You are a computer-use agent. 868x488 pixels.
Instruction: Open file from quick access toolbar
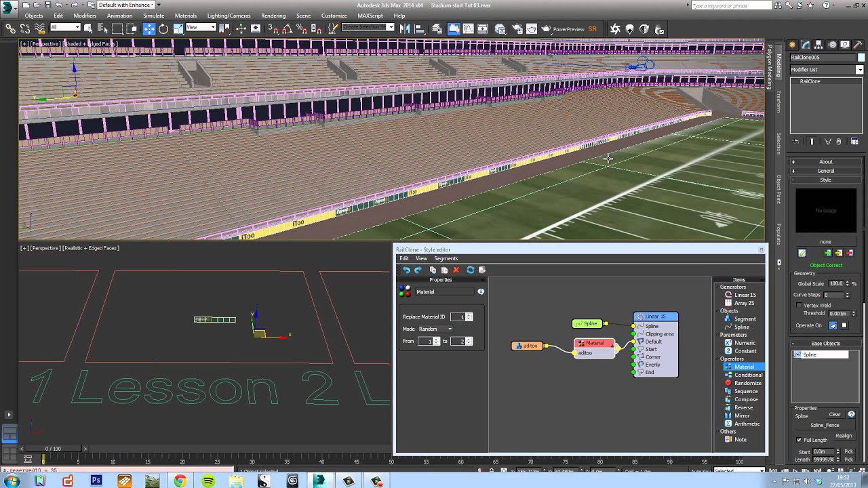[37, 5]
